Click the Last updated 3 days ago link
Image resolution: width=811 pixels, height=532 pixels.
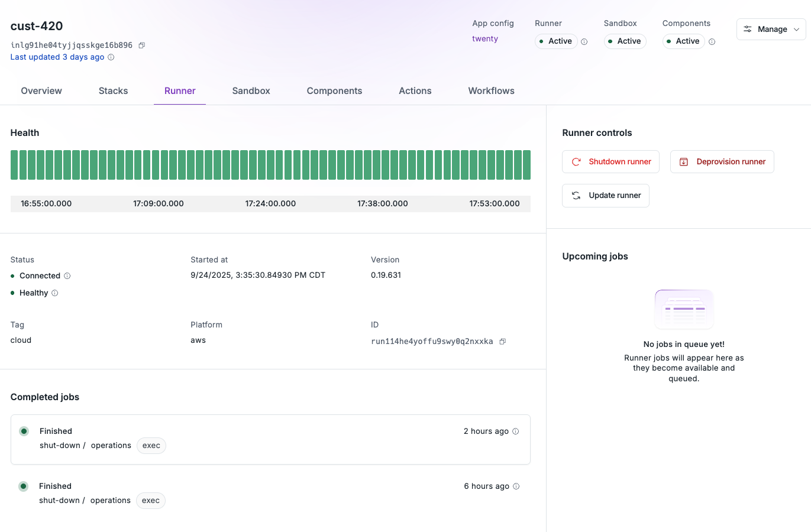[57, 57]
